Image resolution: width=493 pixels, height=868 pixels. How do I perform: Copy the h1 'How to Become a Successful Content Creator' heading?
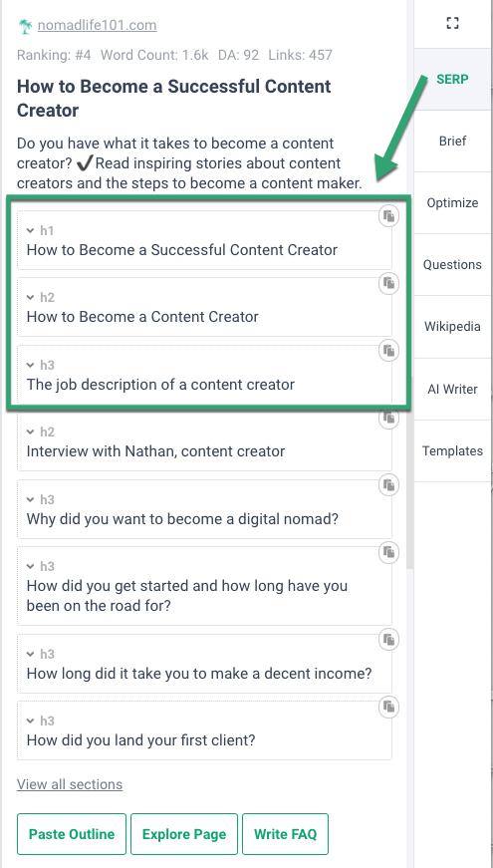tap(389, 216)
